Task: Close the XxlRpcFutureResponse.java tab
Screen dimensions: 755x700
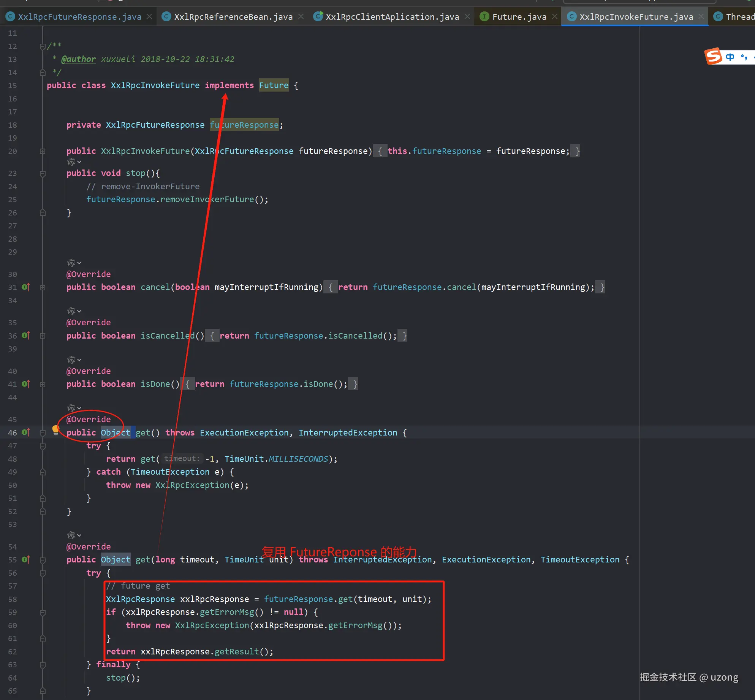Action: click(x=149, y=17)
